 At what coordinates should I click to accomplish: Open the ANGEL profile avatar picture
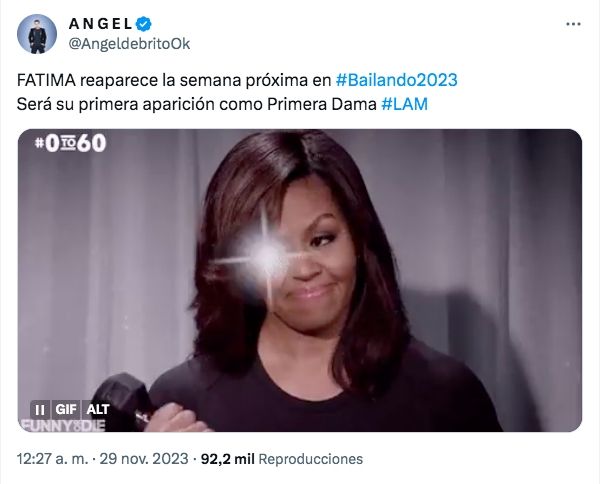tap(37, 34)
